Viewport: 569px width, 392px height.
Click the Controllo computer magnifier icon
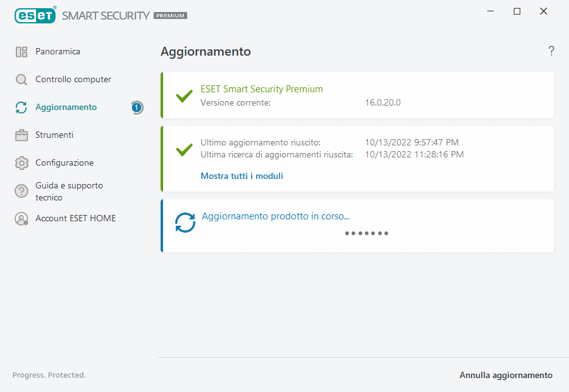coord(21,80)
